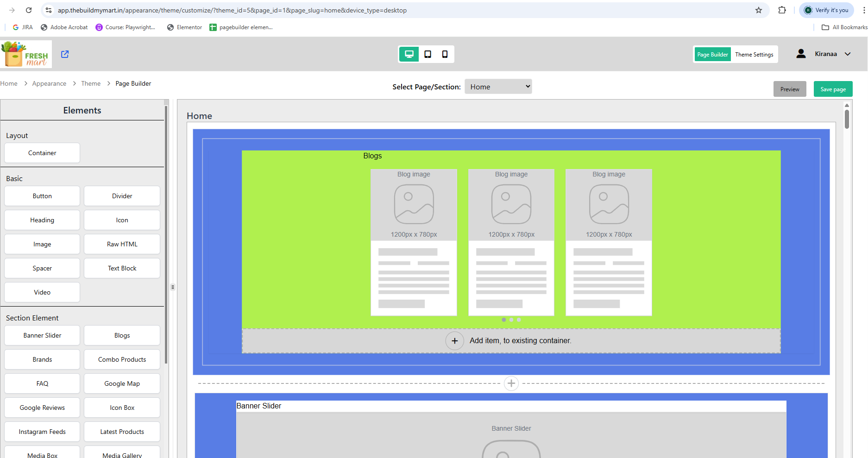The height and width of the screenshot is (458, 868).
Task: Select the Divider element
Action: pyautogui.click(x=122, y=196)
